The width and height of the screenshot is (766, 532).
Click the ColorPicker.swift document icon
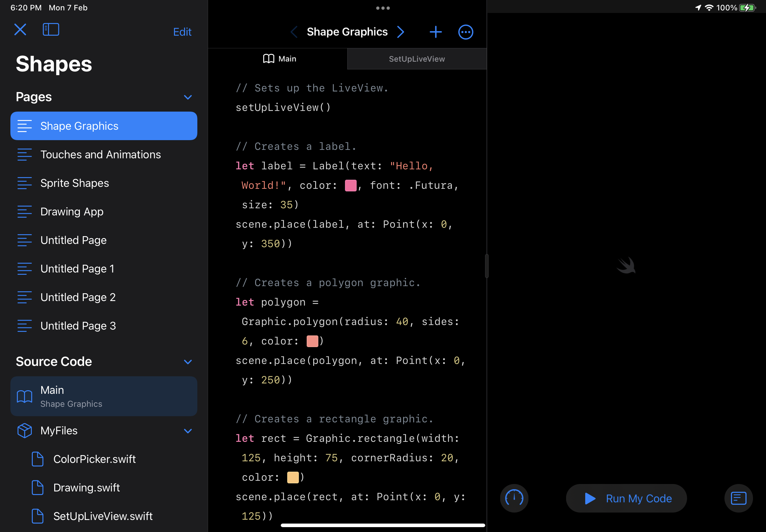point(37,459)
